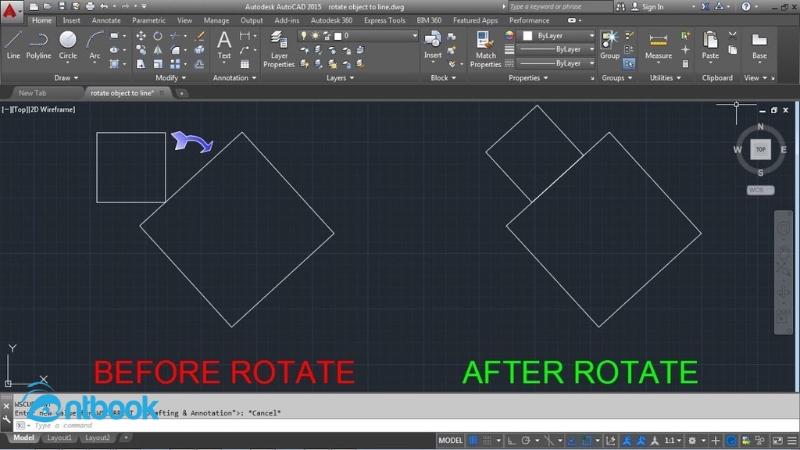Add a new drawing tab with plus

point(181,93)
